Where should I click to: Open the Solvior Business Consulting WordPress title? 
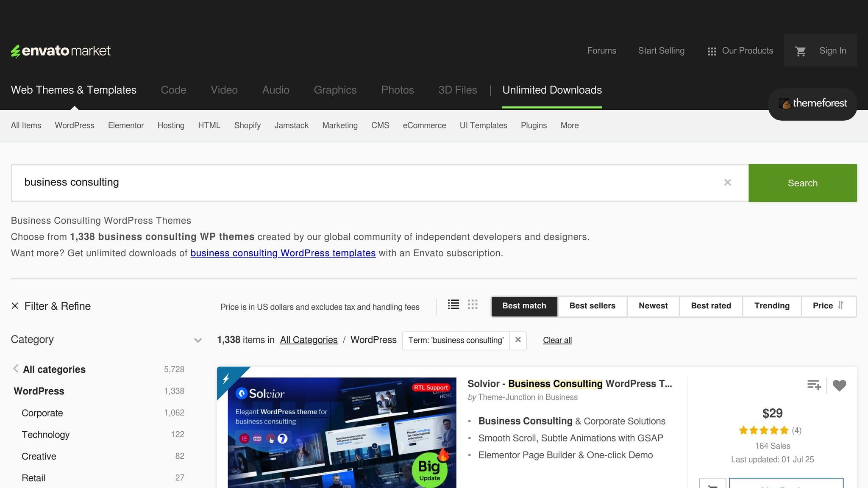point(570,384)
